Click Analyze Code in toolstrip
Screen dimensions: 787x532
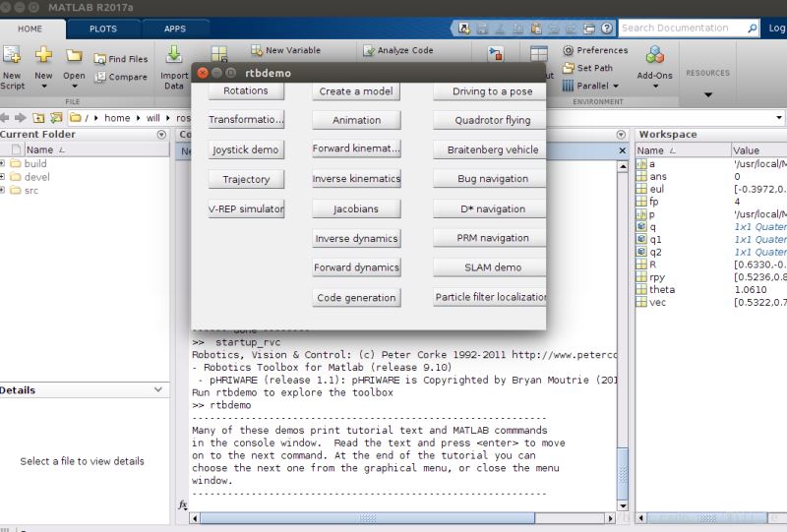(397, 50)
